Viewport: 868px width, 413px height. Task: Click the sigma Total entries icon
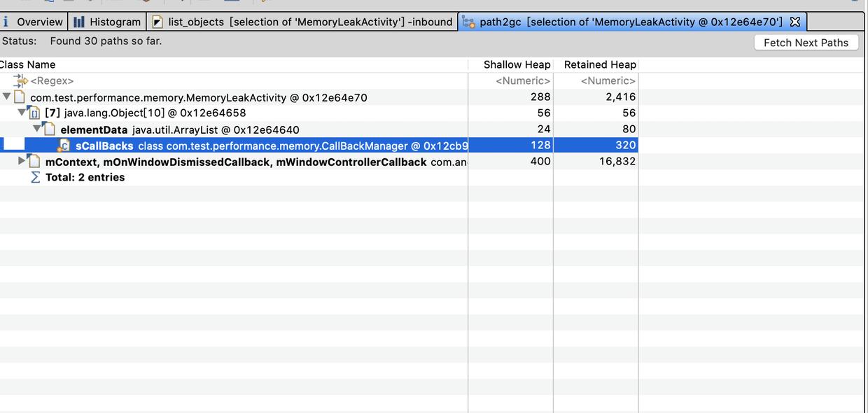(35, 178)
